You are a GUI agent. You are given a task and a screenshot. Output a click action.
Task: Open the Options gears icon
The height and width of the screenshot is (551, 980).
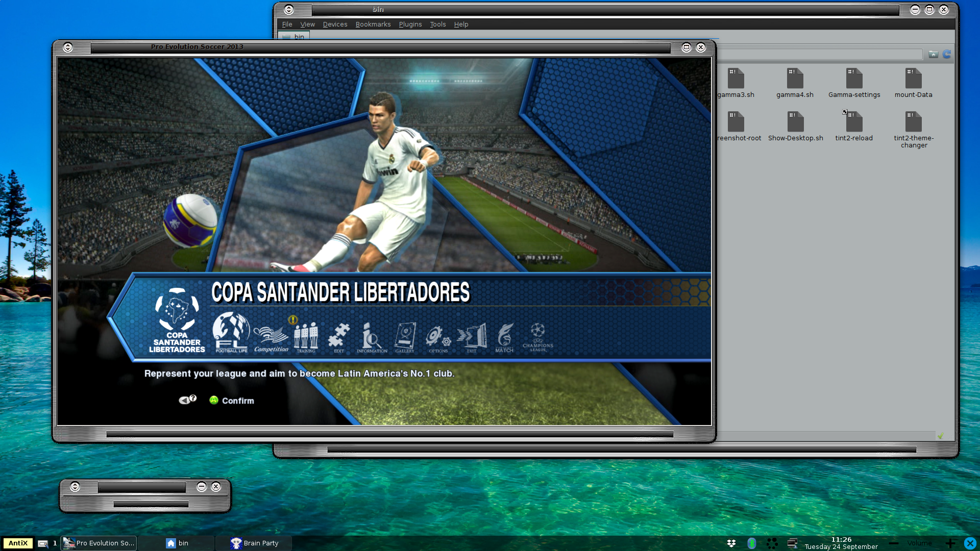438,338
